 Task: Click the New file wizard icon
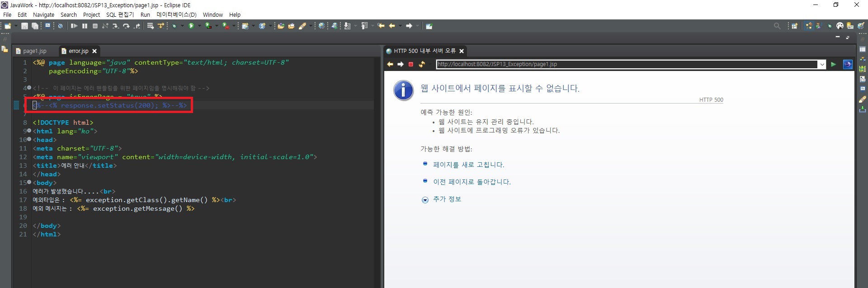click(8, 26)
